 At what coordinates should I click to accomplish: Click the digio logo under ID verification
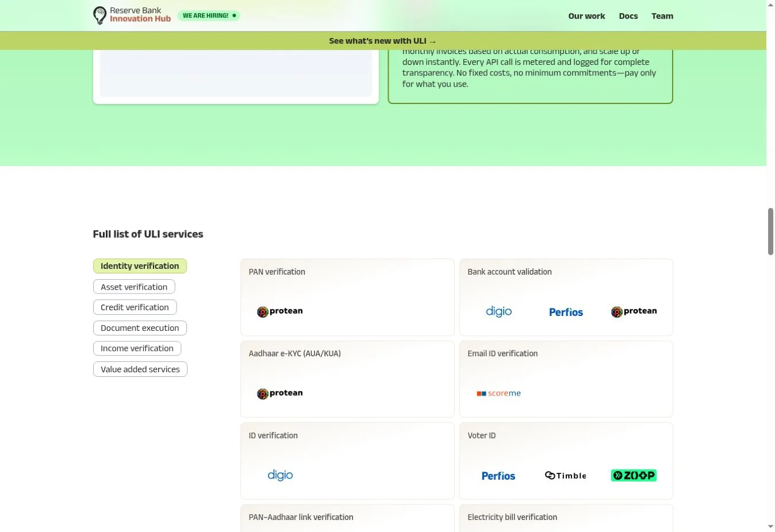point(280,475)
